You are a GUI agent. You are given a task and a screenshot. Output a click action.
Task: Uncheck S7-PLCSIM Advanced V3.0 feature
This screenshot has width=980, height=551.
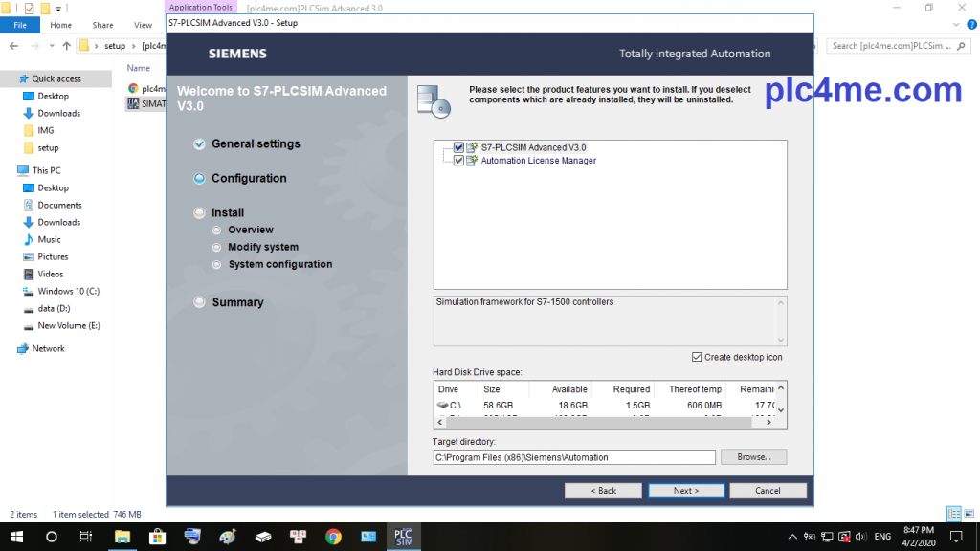click(459, 148)
